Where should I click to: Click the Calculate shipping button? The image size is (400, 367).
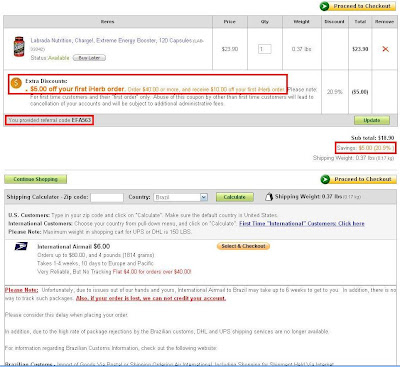[235, 197]
